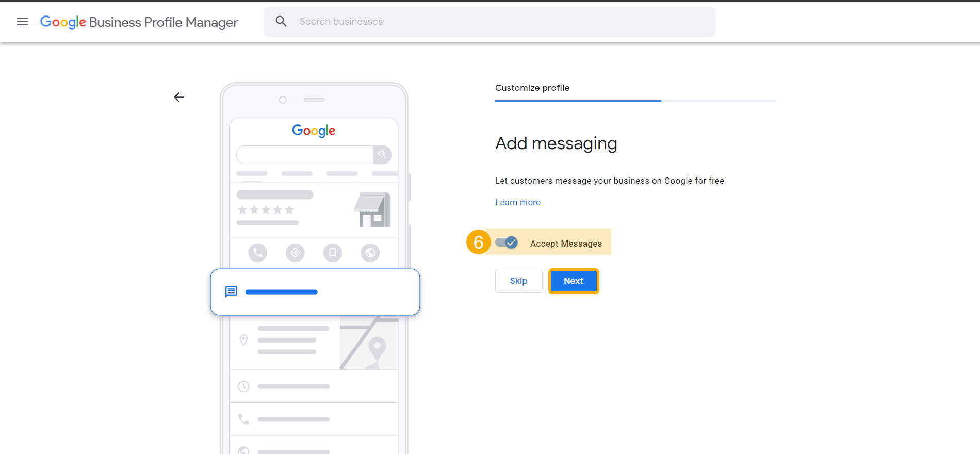Click the storefront illustration icon
The image size is (980, 454).
(x=372, y=209)
